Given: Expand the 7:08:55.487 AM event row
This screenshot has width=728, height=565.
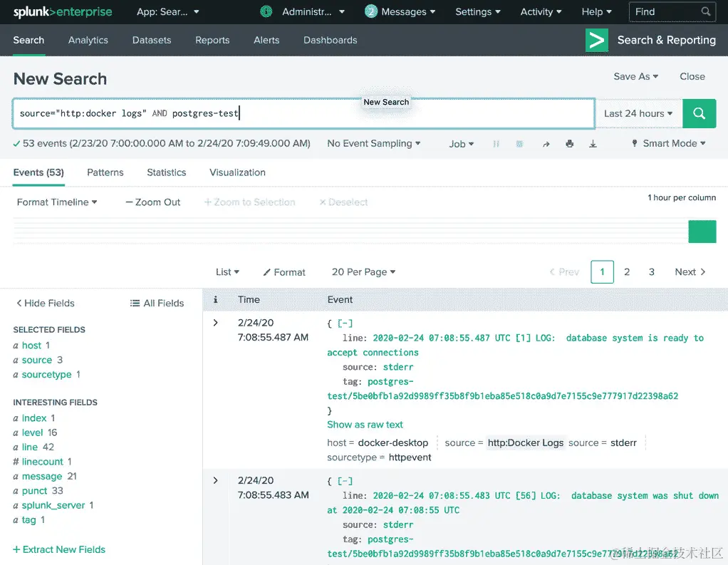Looking at the screenshot, I should click(215, 323).
